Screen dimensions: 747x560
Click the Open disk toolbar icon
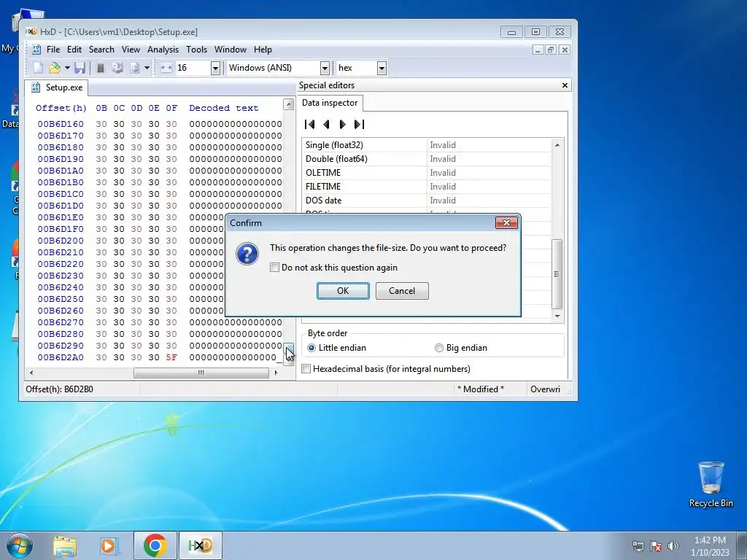(x=117, y=68)
